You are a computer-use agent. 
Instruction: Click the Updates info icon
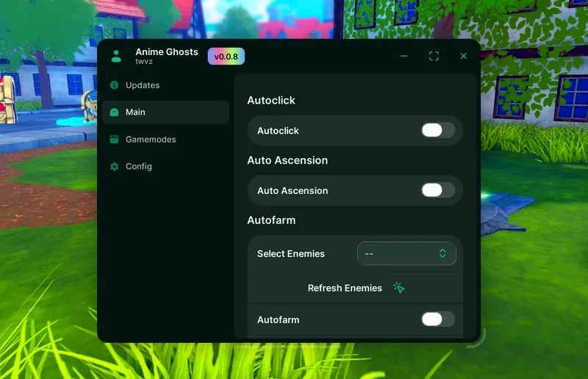tap(115, 85)
